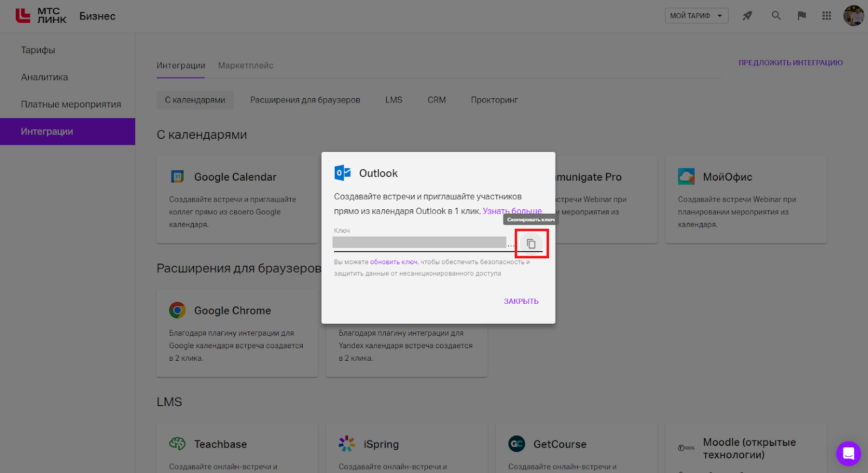Open Платные мероприятия in the sidebar
This screenshot has height=473, width=868.
[71, 104]
